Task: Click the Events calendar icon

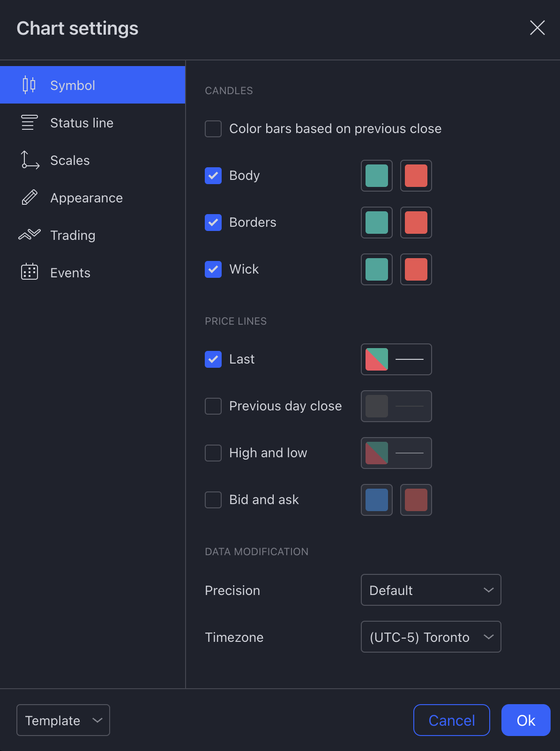Action: (x=30, y=272)
